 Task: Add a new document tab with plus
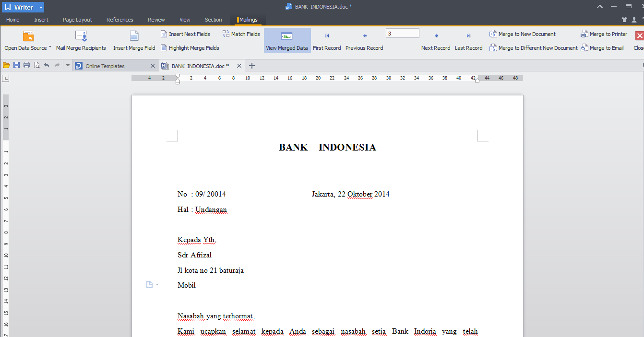(x=252, y=66)
